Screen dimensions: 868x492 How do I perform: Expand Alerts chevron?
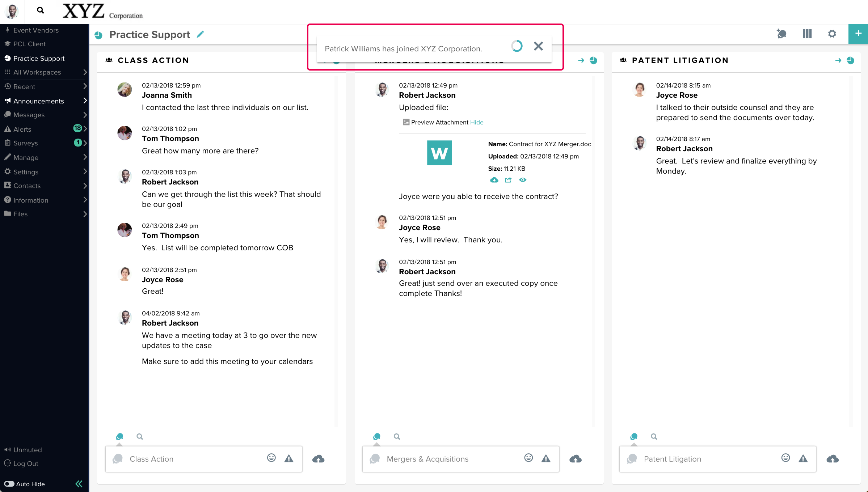[85, 128]
